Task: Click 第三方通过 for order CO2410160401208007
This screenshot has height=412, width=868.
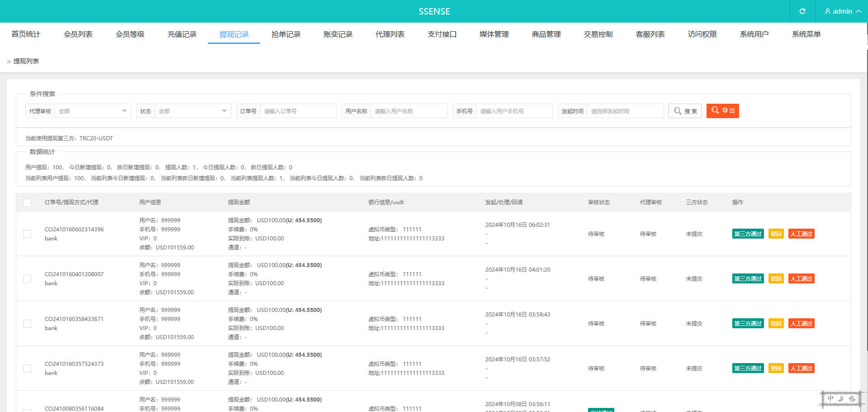Action: pos(748,279)
